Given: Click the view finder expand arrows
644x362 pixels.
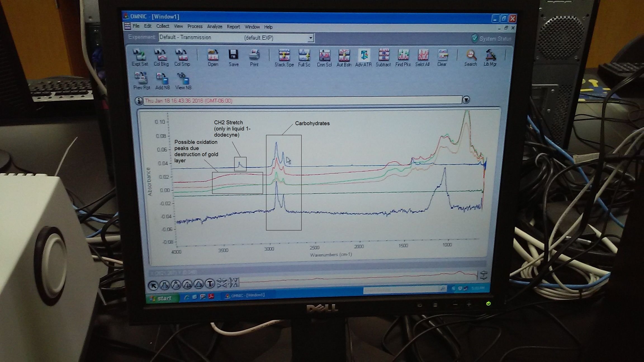Looking at the screenshot, I should (x=484, y=275).
